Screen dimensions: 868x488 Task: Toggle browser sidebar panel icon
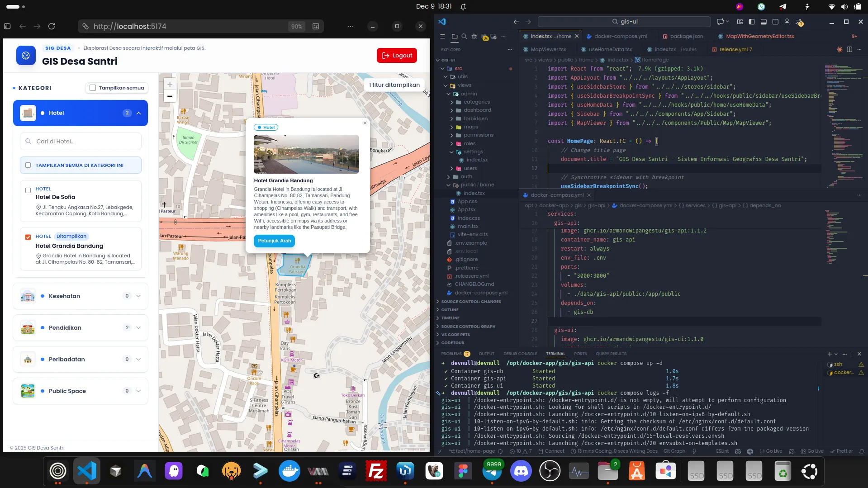coord(7,26)
